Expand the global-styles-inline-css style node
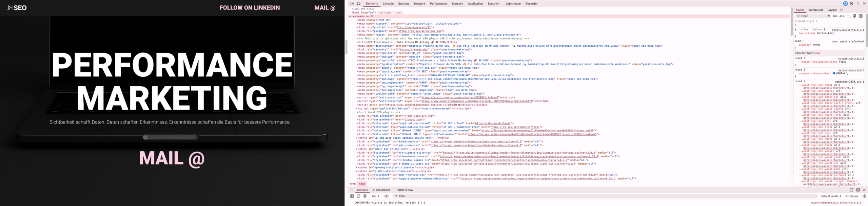Image resolution: width=868 pixels, height=206 pixels. [x=356, y=171]
